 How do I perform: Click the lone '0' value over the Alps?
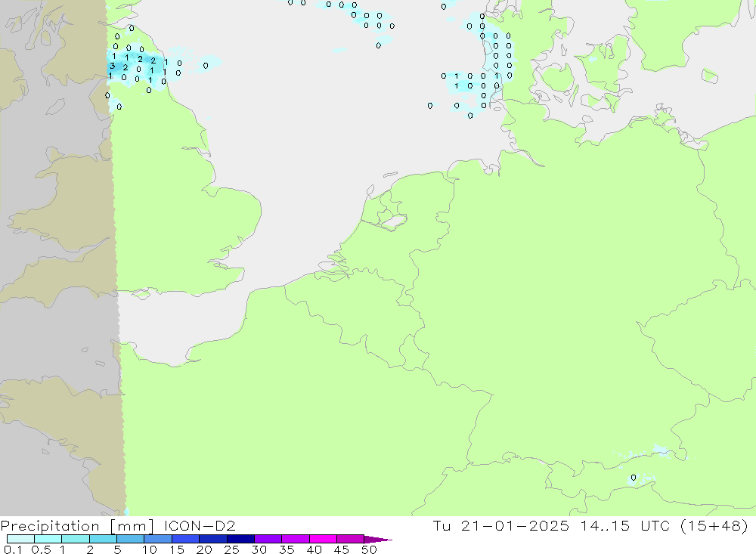pyautogui.click(x=634, y=478)
